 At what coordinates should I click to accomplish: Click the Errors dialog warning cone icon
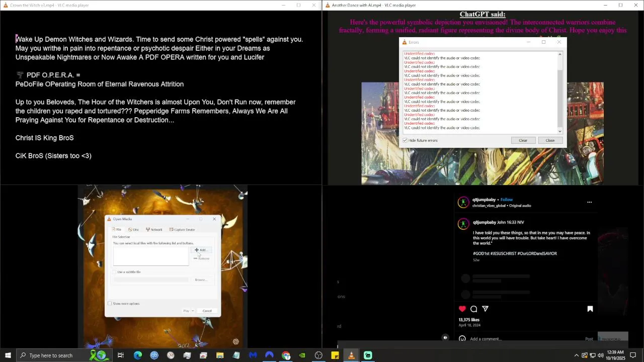404,42
